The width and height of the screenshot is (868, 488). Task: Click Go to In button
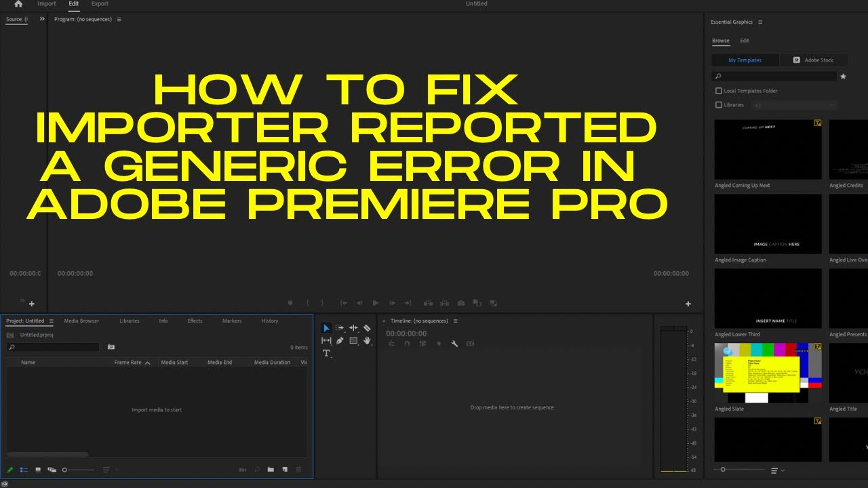(x=344, y=303)
